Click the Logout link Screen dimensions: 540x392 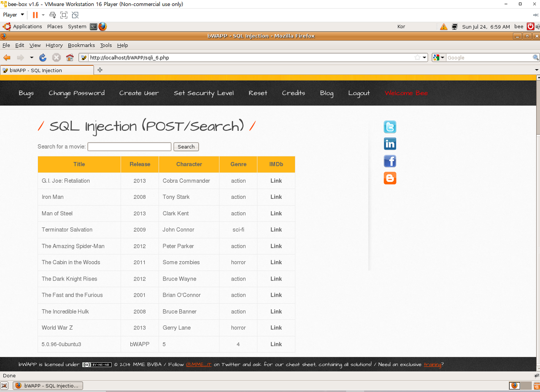click(359, 93)
